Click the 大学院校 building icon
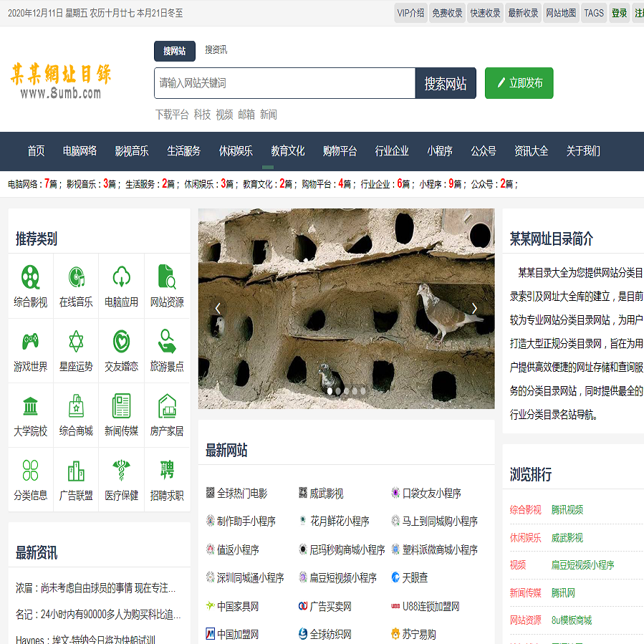644x644 pixels. 30,407
